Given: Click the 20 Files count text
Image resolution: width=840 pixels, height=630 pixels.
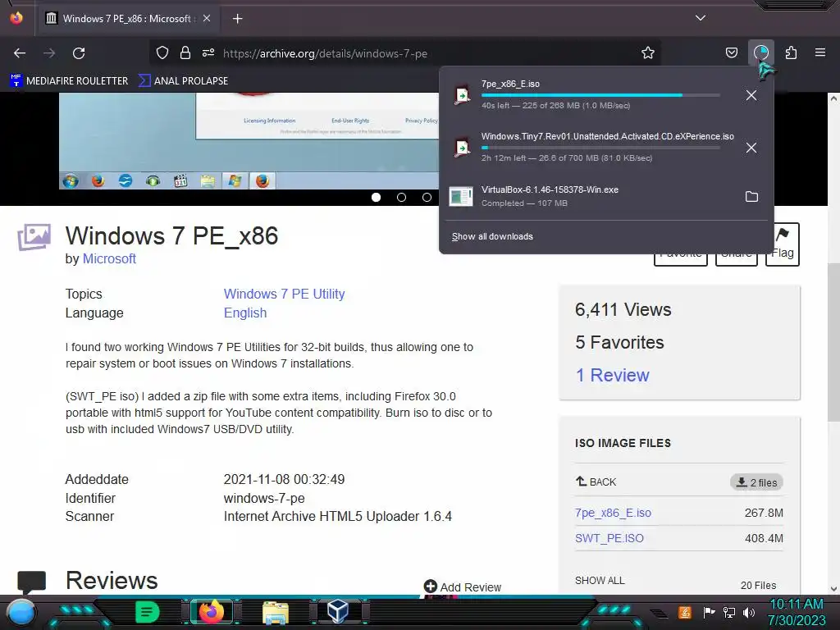Looking at the screenshot, I should (759, 586).
